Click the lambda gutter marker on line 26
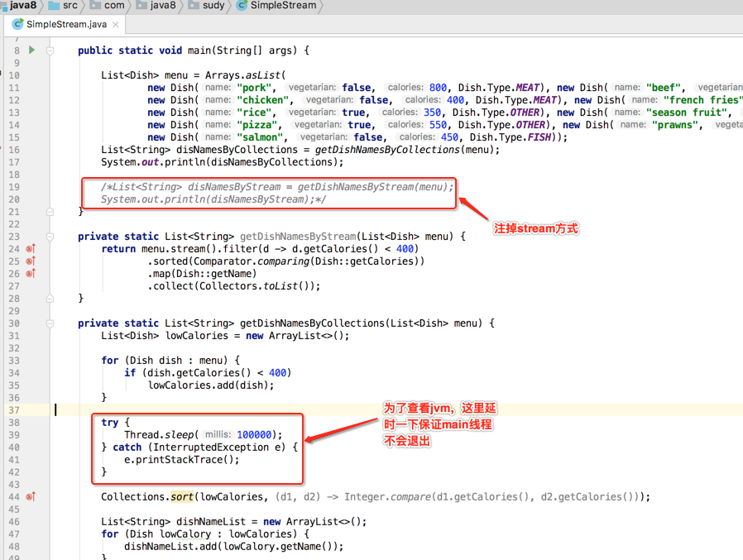Viewport: 743px width, 560px height. tap(31, 273)
